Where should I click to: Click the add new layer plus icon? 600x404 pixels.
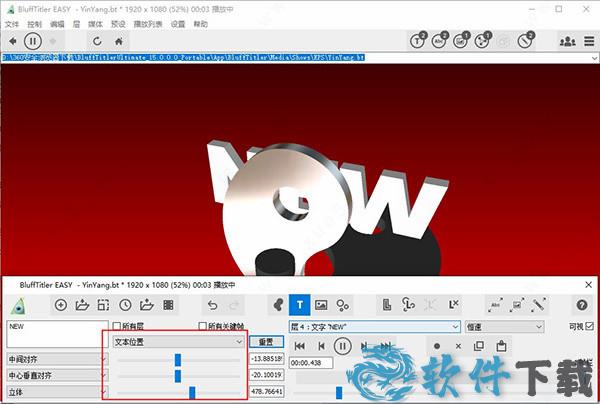click(61, 304)
